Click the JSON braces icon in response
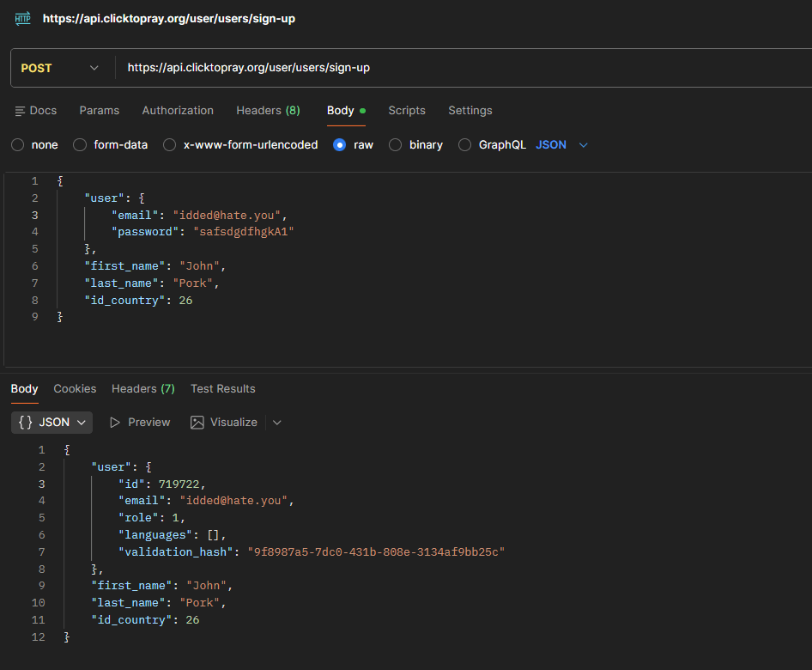This screenshot has height=670, width=812. tap(26, 423)
